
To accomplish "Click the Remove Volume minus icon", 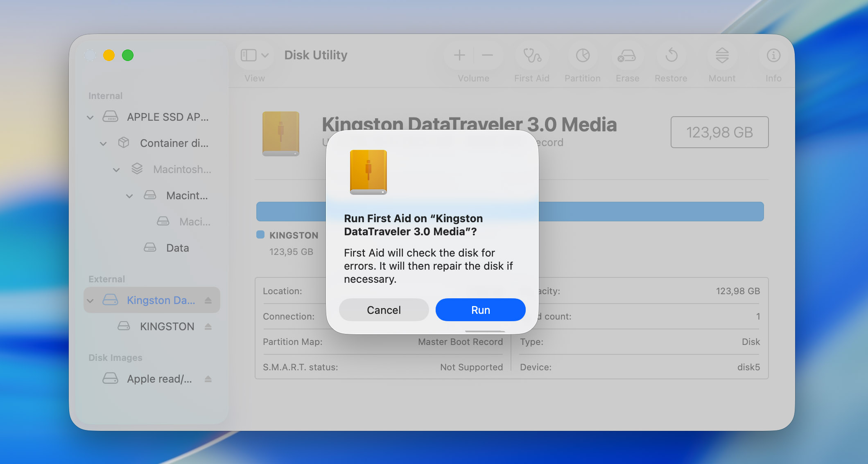I will [487, 55].
